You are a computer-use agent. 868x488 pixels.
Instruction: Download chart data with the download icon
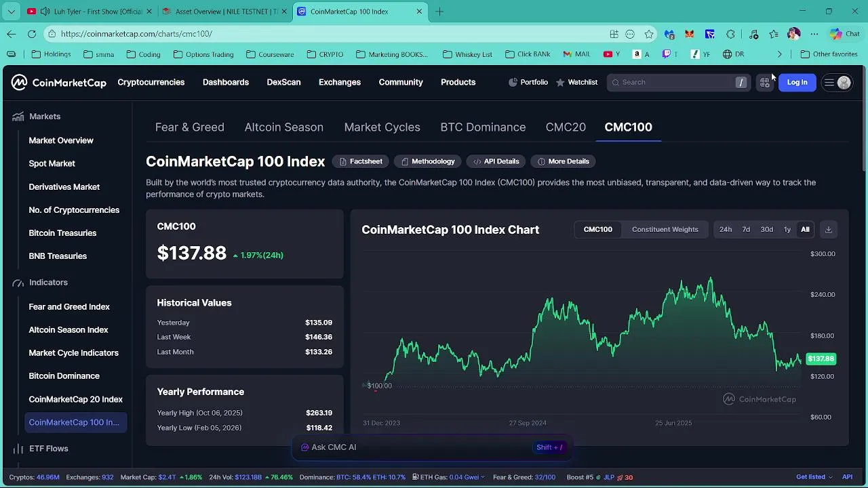coord(828,229)
